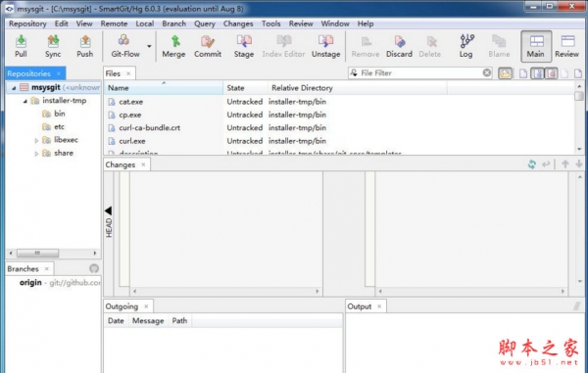Click the Unstage toolbar icon
The width and height of the screenshot is (588, 373).
coord(325,46)
